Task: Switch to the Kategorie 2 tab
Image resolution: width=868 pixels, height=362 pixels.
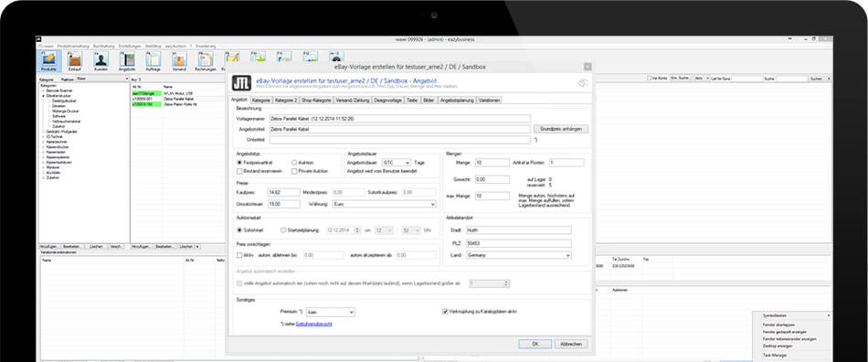Action: pos(286,101)
